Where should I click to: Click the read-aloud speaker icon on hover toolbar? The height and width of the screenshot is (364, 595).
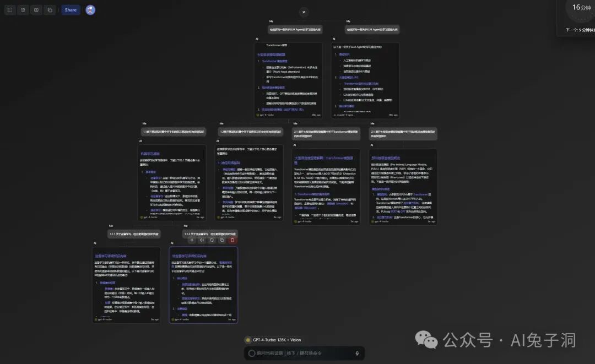[x=202, y=240]
